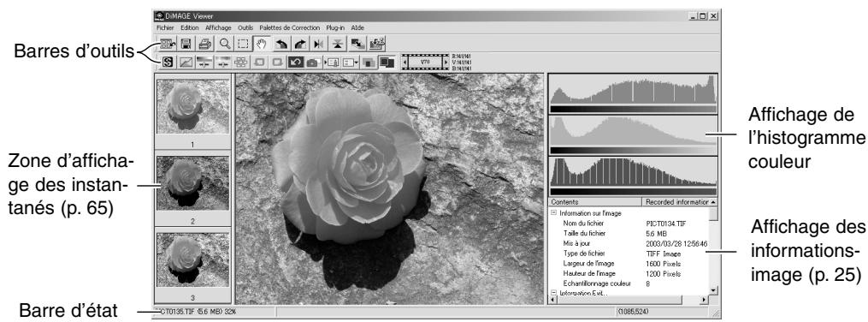Click the info panel scroll up arrow
This screenshot has height=322, width=868.
click(x=713, y=202)
